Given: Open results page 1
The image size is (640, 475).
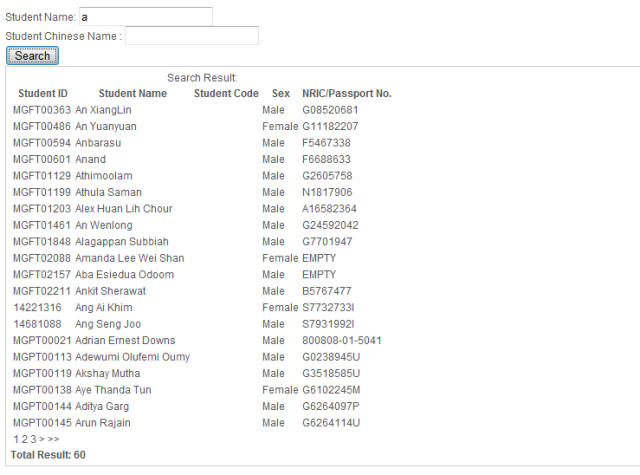Looking at the screenshot, I should point(16,439).
